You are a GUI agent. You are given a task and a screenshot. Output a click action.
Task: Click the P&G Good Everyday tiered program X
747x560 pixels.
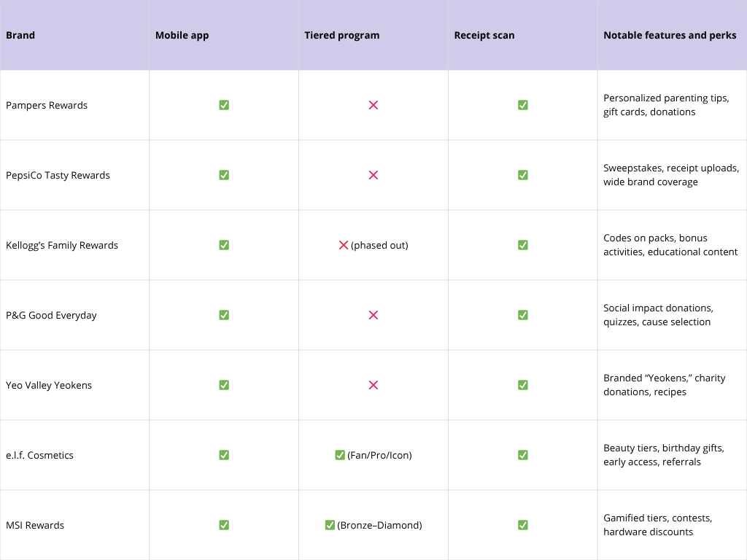point(373,315)
